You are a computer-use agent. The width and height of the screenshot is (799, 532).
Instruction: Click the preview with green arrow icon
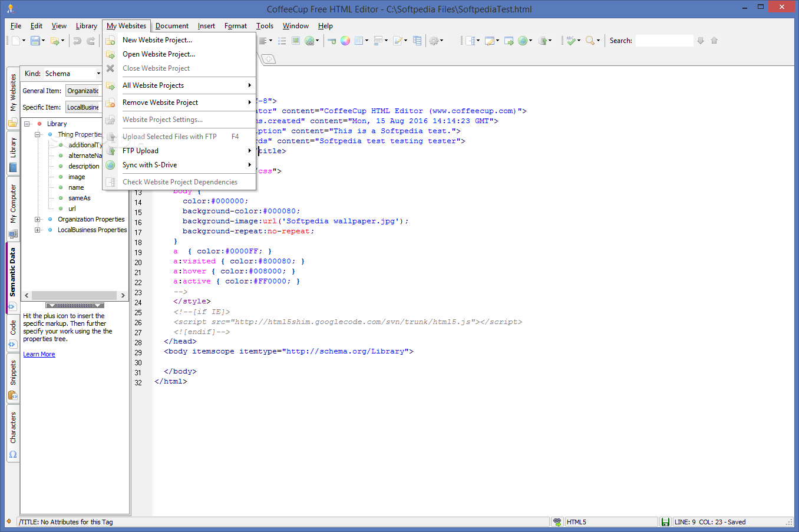[509, 41]
